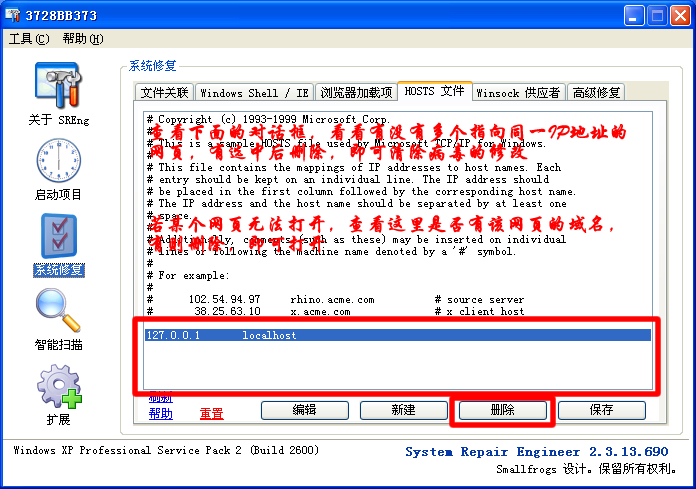Select the 127.0.0.1 localhost entry
The image size is (696, 489).
(398, 335)
